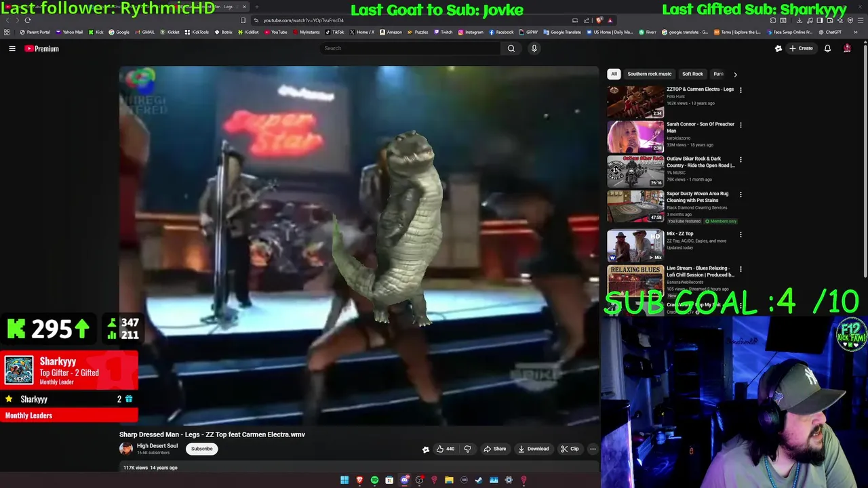Viewport: 868px width, 488px height.
Task: Open menu for Sarah Connor video
Action: pos(741,125)
